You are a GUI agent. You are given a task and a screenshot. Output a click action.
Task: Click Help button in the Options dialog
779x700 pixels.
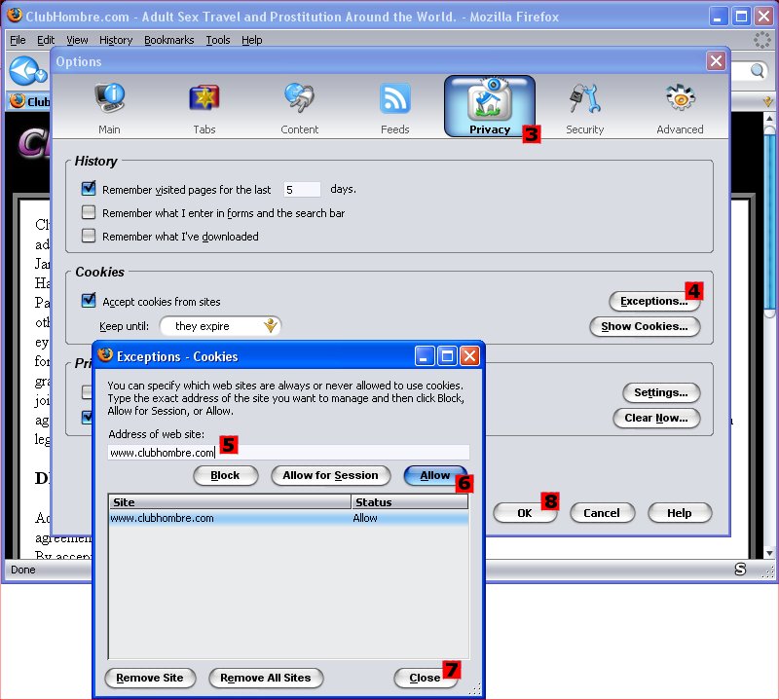679,513
